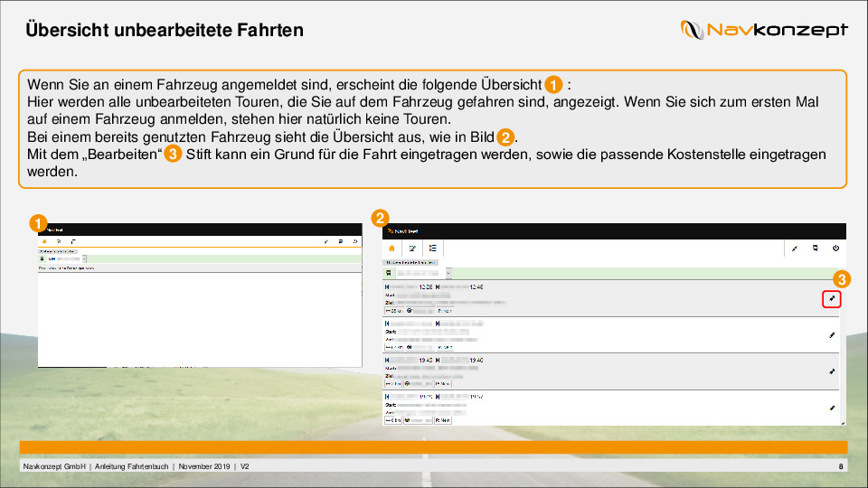The width and height of the screenshot is (868, 488).
Task: Click the edit note icon beside the home icon
Action: [412, 248]
